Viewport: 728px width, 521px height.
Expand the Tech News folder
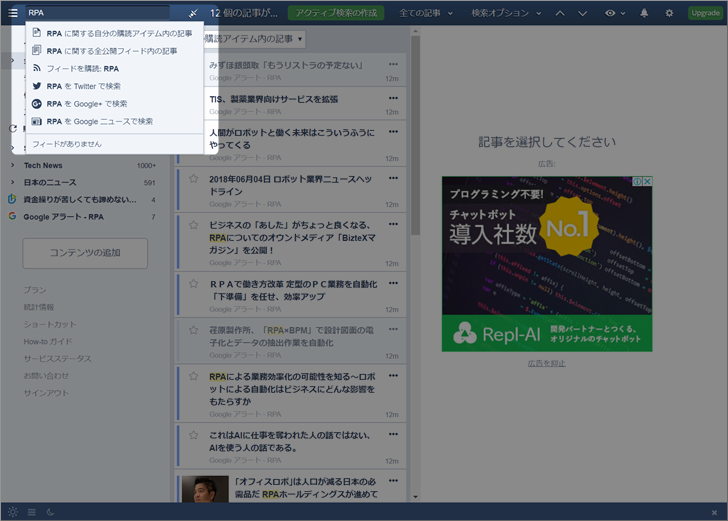(12, 166)
